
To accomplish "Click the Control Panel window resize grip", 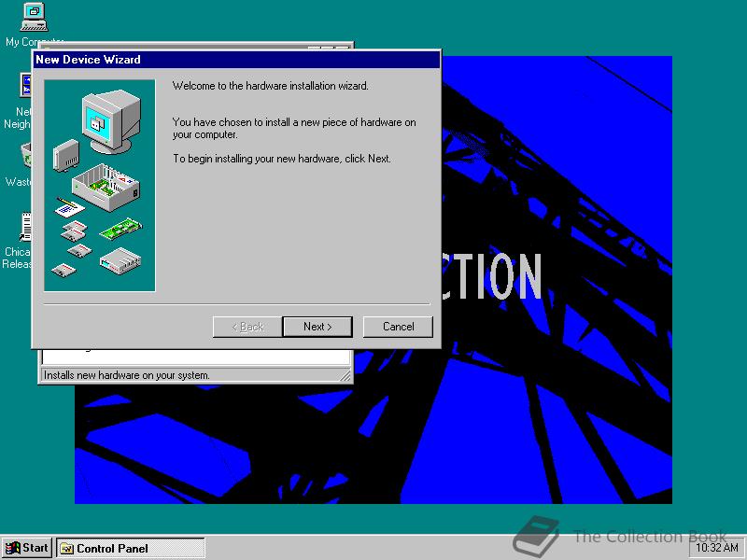I will coord(345,376).
